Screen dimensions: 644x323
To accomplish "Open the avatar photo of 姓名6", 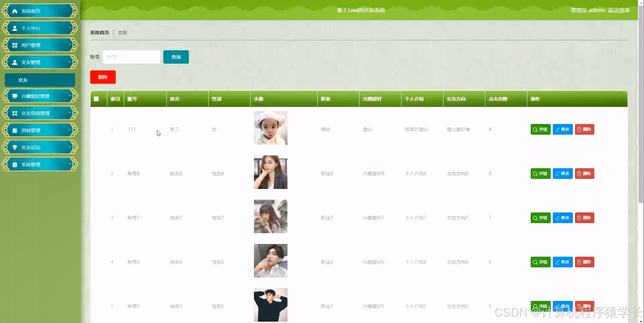I will click(x=271, y=261).
